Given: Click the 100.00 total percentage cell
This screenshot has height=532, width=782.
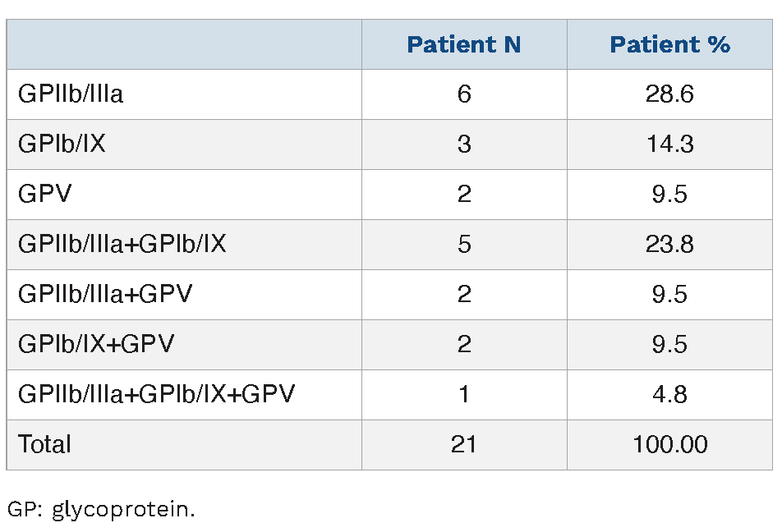Looking at the screenshot, I should (669, 445).
